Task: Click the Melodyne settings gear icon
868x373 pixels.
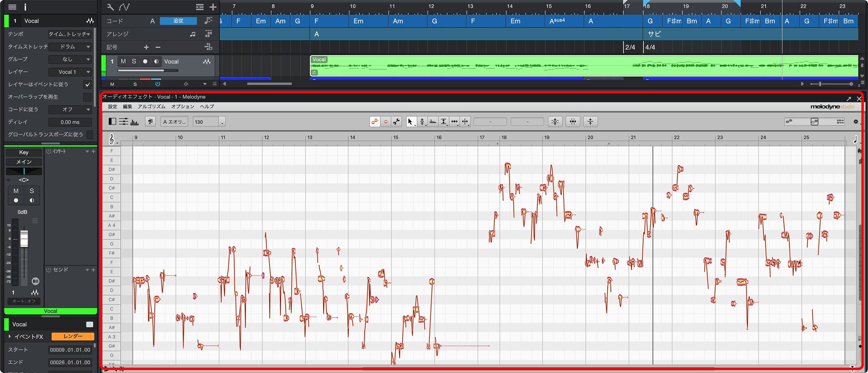Action: tap(856, 122)
